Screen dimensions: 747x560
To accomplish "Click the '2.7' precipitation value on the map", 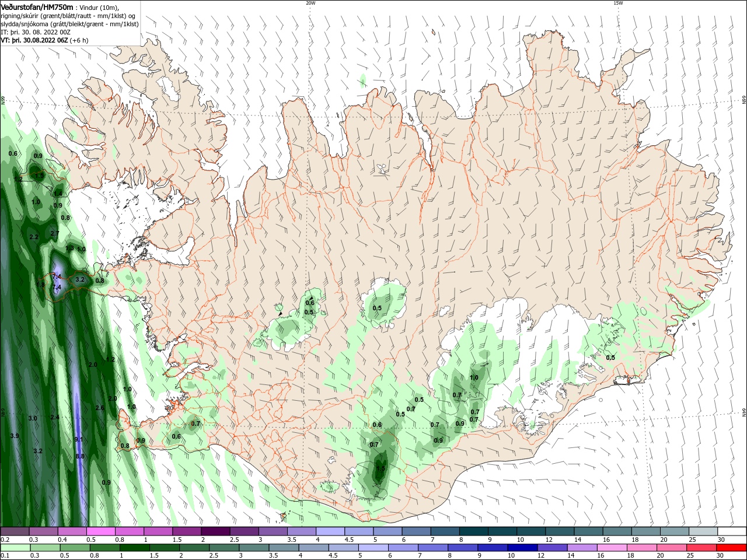I will pyautogui.click(x=55, y=233).
